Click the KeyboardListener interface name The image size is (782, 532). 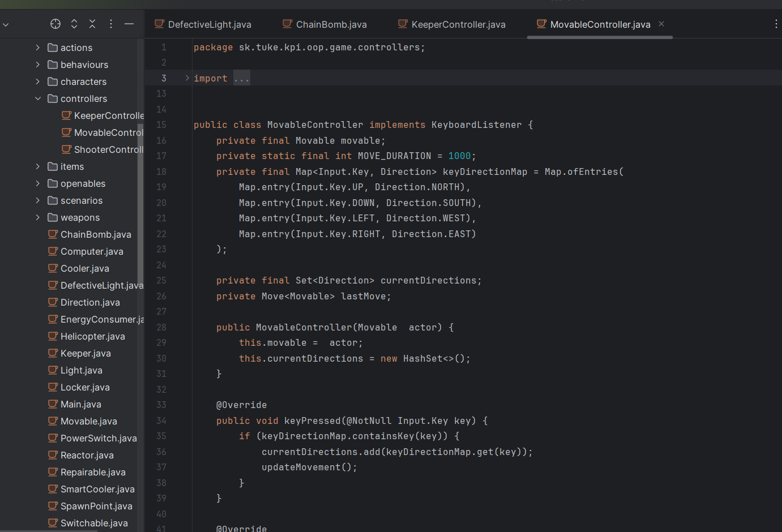click(x=476, y=125)
